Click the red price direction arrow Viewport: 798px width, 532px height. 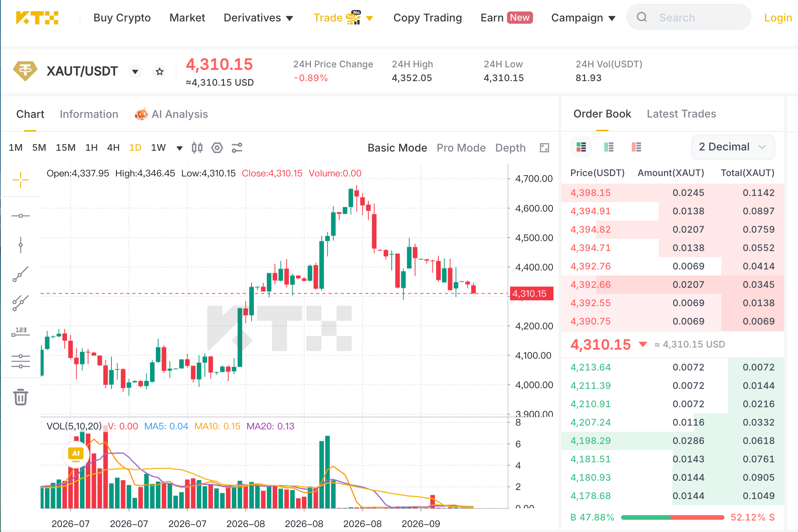click(x=643, y=344)
